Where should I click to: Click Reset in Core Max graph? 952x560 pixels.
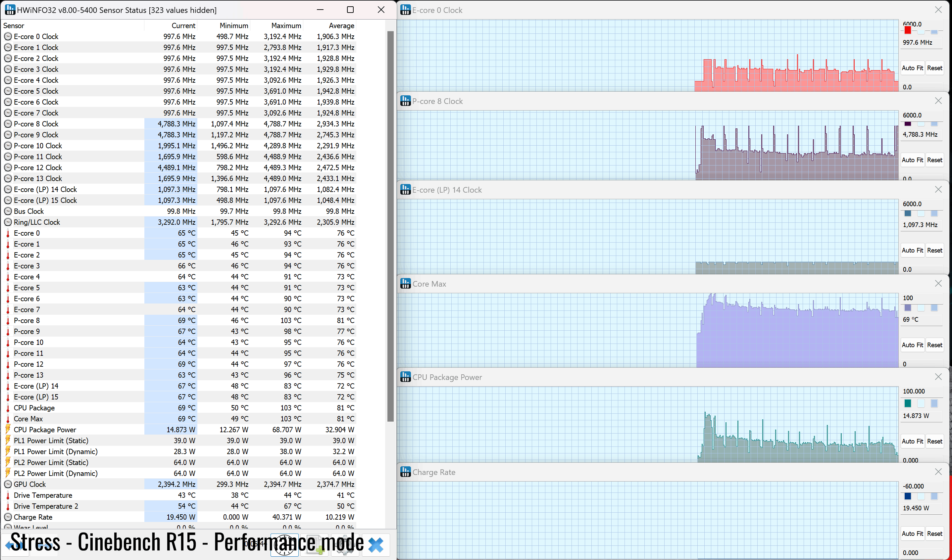(935, 345)
